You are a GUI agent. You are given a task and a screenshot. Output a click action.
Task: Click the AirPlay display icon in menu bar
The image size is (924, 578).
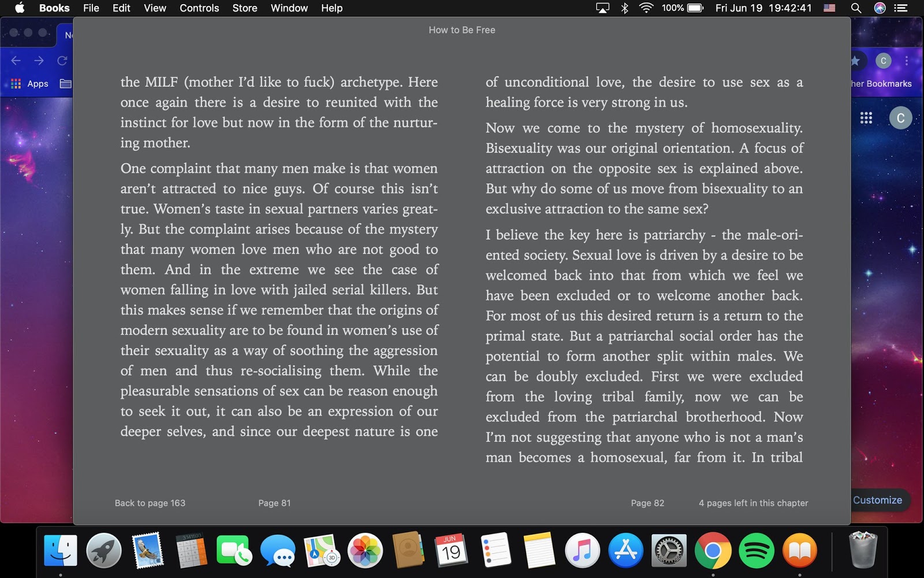pyautogui.click(x=602, y=8)
